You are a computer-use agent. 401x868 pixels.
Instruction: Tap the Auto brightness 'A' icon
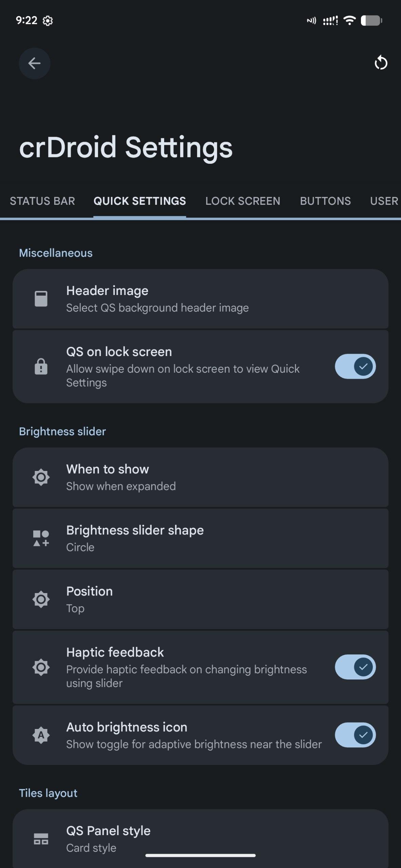click(x=41, y=735)
